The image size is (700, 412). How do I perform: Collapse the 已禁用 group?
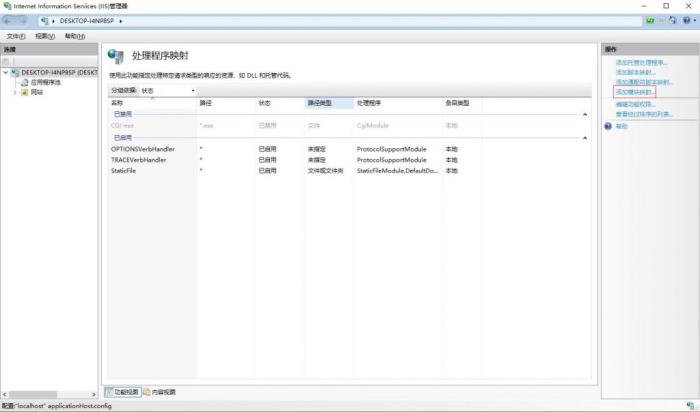click(585, 114)
